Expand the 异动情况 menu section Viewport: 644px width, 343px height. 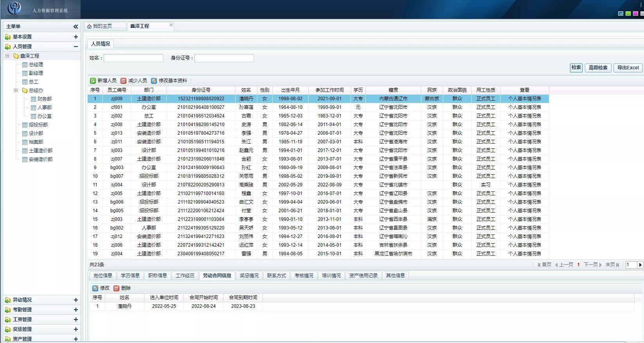76,300
